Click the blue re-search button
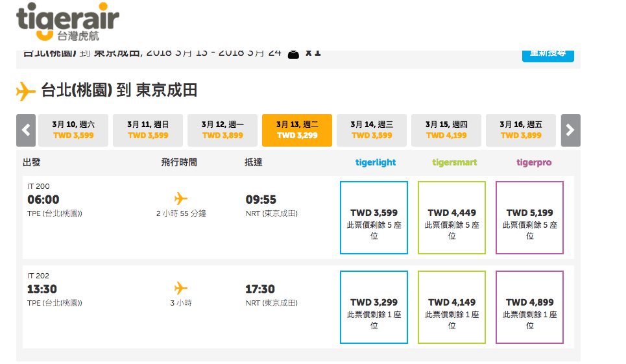The height and width of the screenshot is (364, 626). pos(548,56)
